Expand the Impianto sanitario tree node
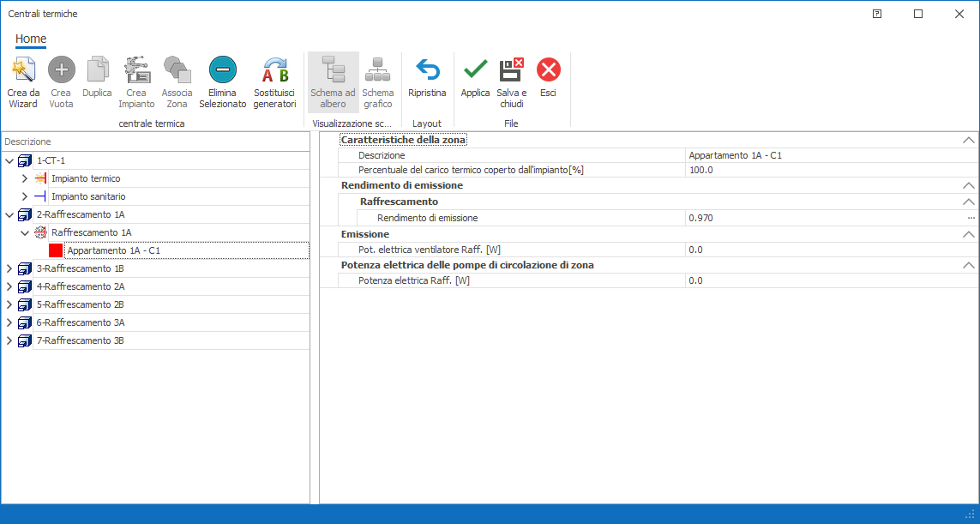This screenshot has height=524, width=980. click(x=25, y=196)
